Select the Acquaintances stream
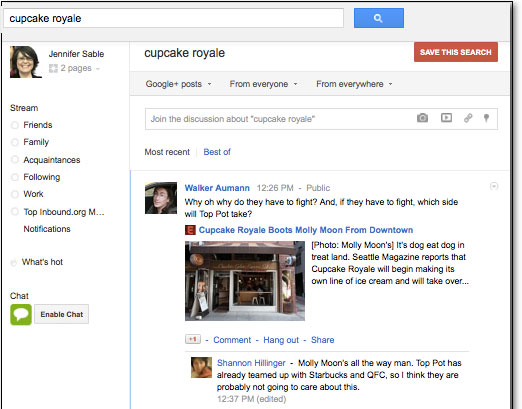Image resolution: width=522 pixels, height=409 pixels. 52,160
